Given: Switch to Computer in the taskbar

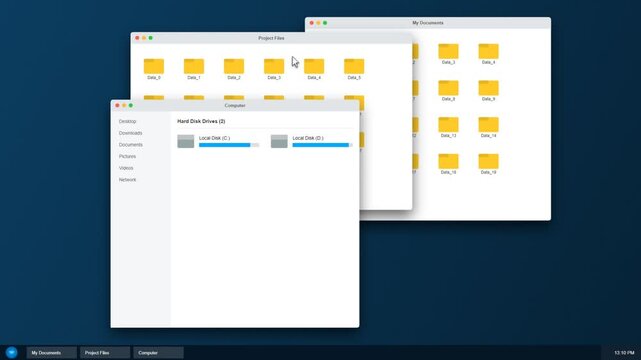Looking at the screenshot, I should (x=158, y=353).
